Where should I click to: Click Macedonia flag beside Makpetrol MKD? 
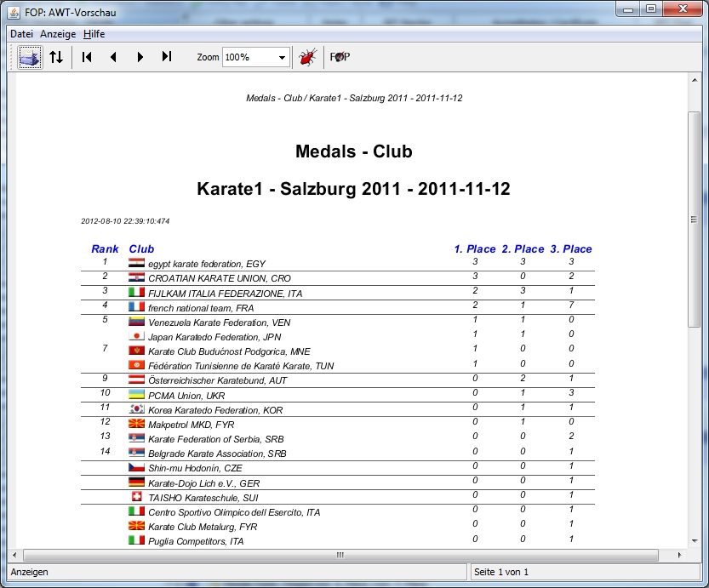click(136, 424)
